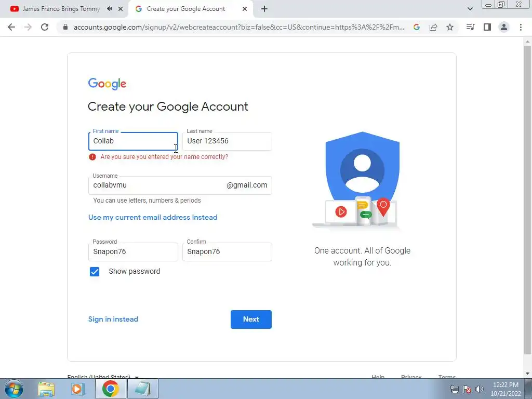Viewport: 532px width, 399px height.
Task: Click the Google logo on the form
Action: 107,84
